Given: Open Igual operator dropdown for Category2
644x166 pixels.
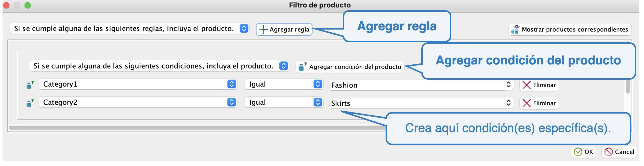Looking at the screenshot, I should (318, 102).
